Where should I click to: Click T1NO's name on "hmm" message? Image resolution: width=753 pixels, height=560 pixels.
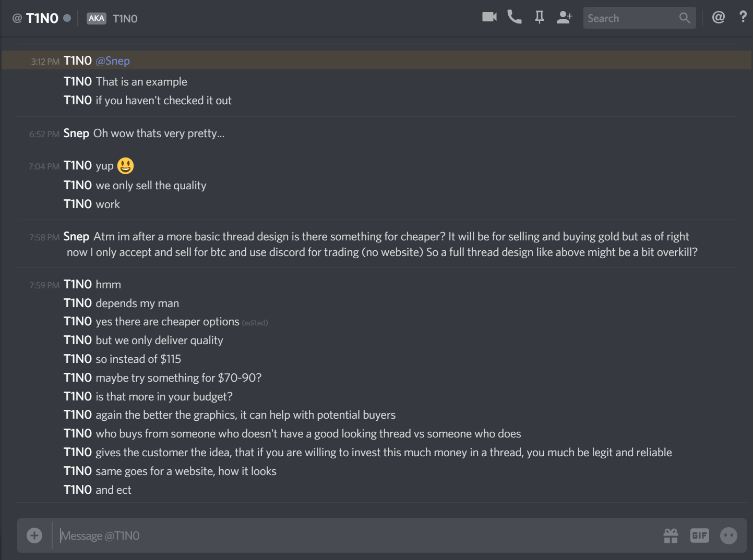click(x=78, y=285)
